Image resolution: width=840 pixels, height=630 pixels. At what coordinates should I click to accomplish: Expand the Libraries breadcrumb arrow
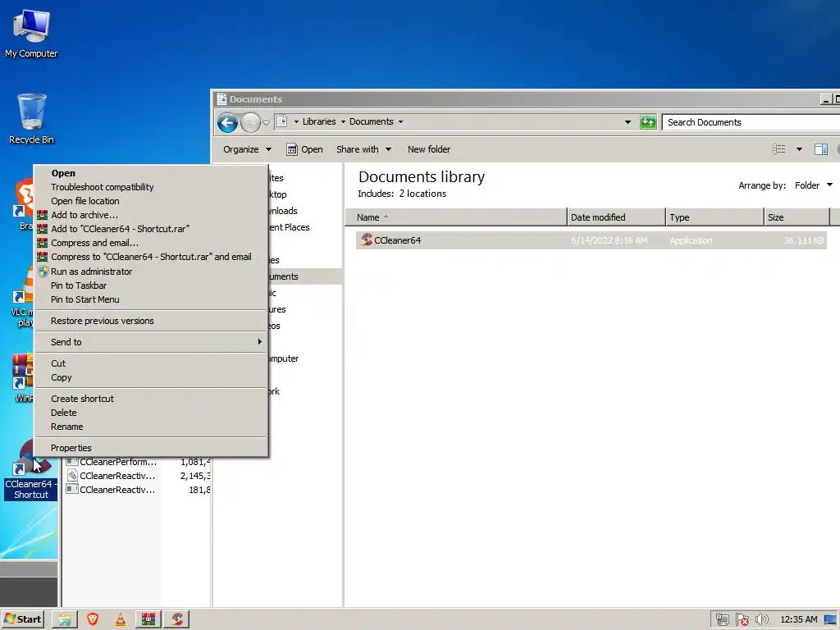pyautogui.click(x=343, y=121)
